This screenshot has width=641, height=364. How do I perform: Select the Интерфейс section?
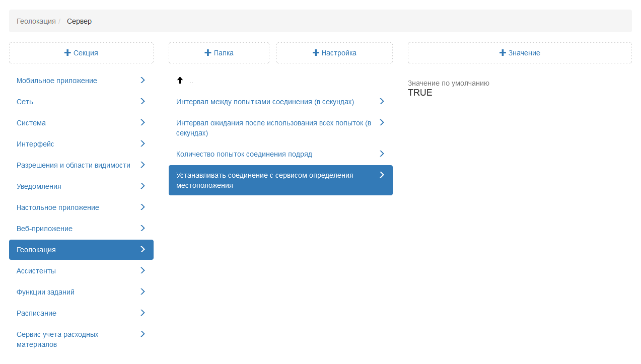click(x=35, y=144)
